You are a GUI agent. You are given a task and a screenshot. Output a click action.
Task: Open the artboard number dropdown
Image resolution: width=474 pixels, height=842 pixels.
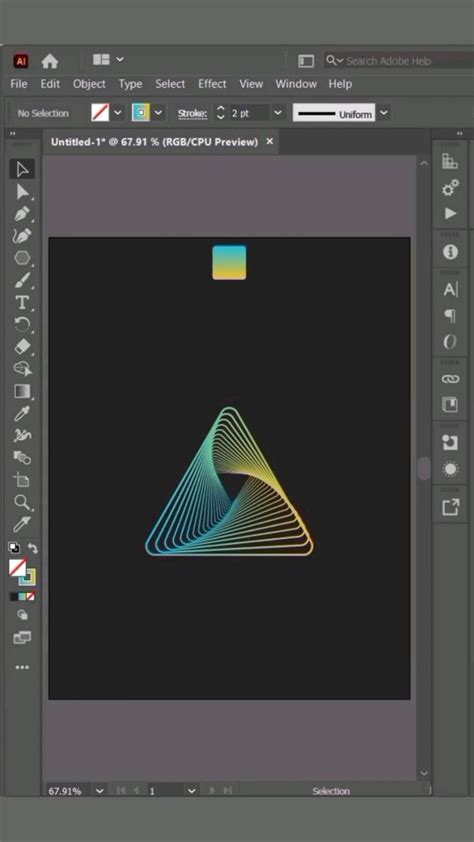pyautogui.click(x=192, y=791)
